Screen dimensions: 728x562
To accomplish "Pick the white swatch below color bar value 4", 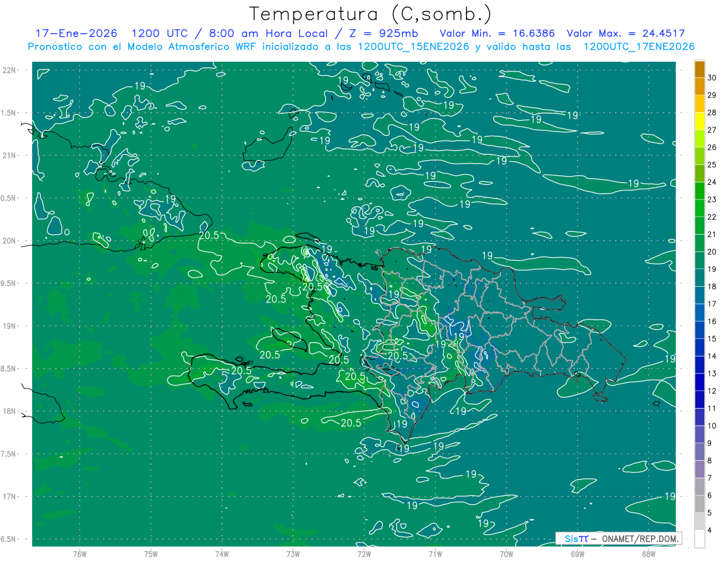I will (x=700, y=539).
